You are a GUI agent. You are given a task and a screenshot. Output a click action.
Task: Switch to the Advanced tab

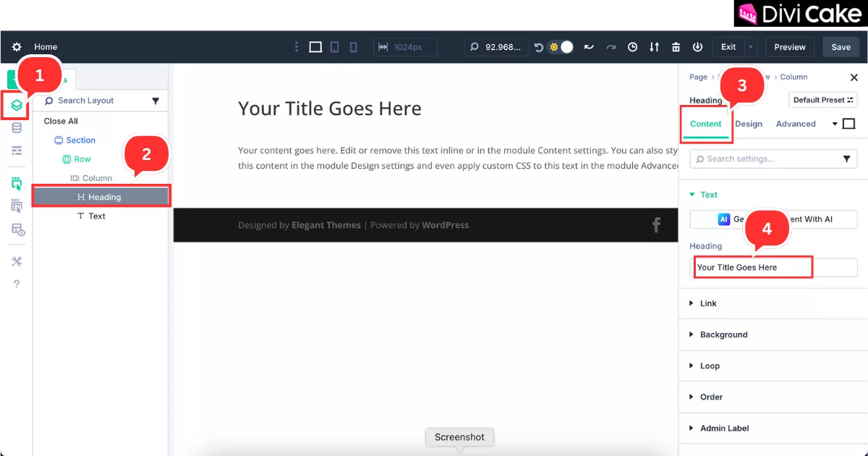pyautogui.click(x=796, y=124)
